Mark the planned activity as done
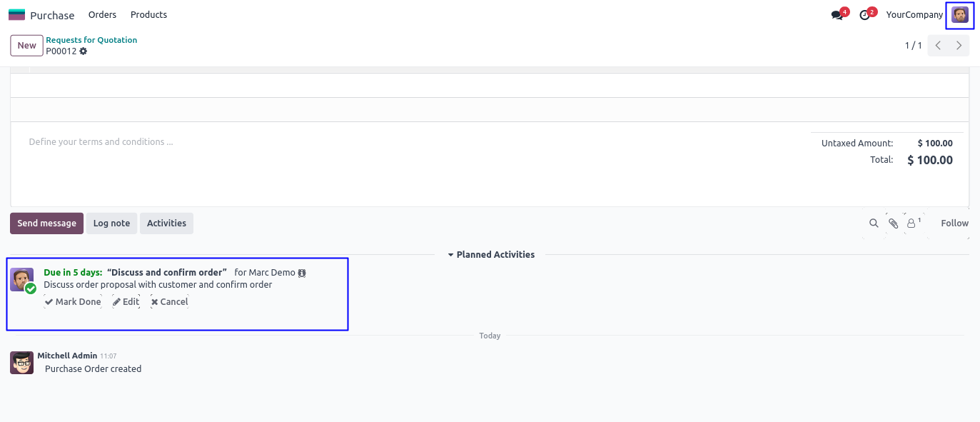Viewport: 980px width, 422px height. click(73, 302)
